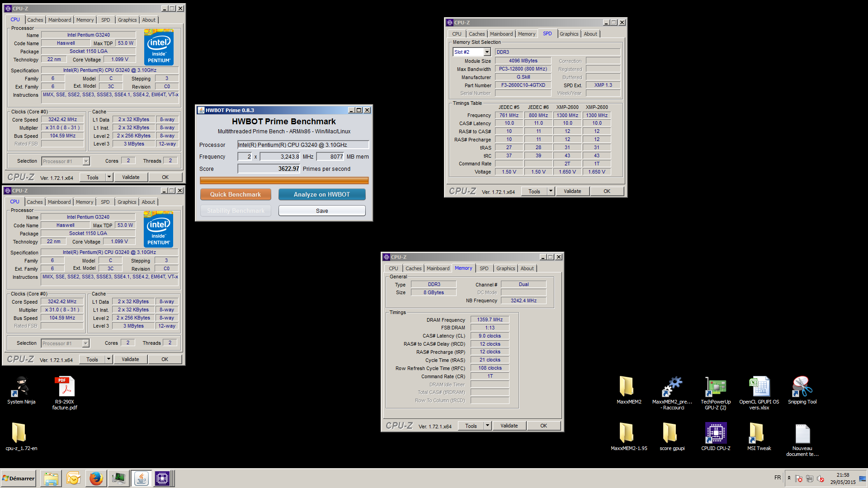Open the cpu-z_1.72-en folder on desktop

(21, 436)
